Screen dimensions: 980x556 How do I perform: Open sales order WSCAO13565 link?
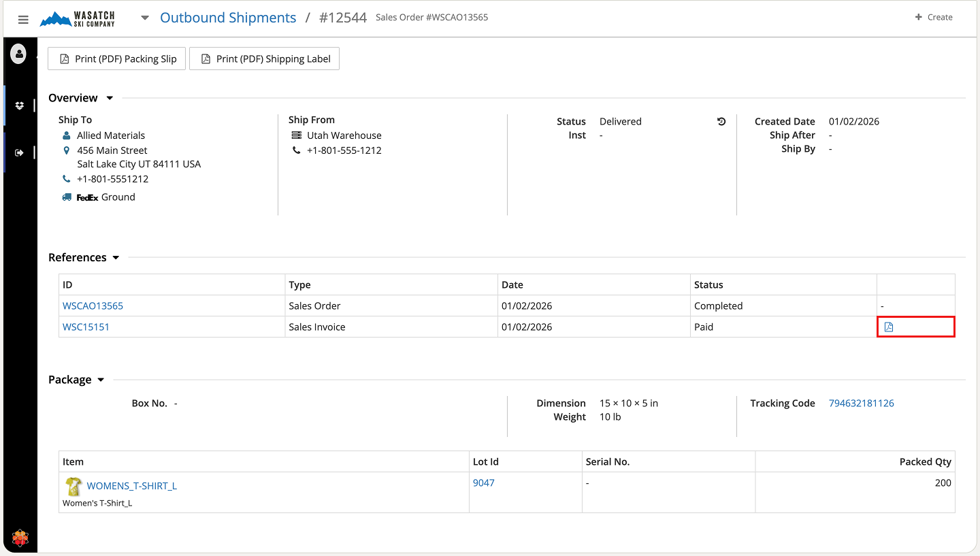coord(93,306)
